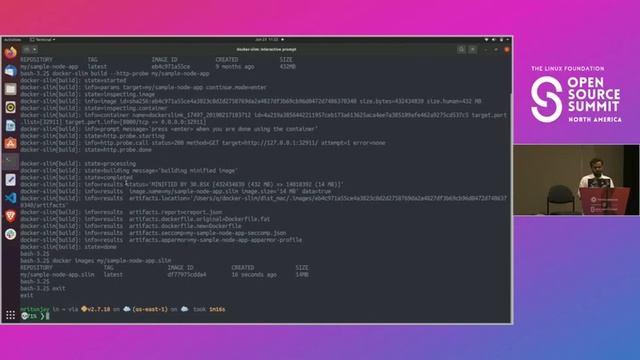640x360 pixels.
Task: Open Ubuntu Software store from the dock
Action: (11, 143)
